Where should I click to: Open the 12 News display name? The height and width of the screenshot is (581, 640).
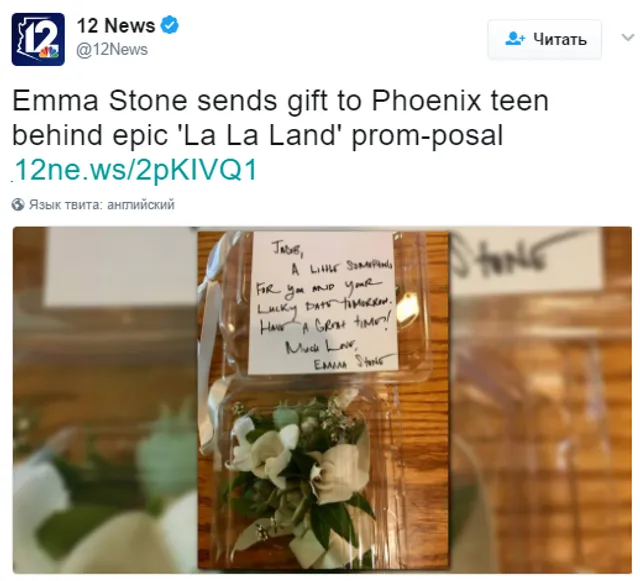[116, 26]
